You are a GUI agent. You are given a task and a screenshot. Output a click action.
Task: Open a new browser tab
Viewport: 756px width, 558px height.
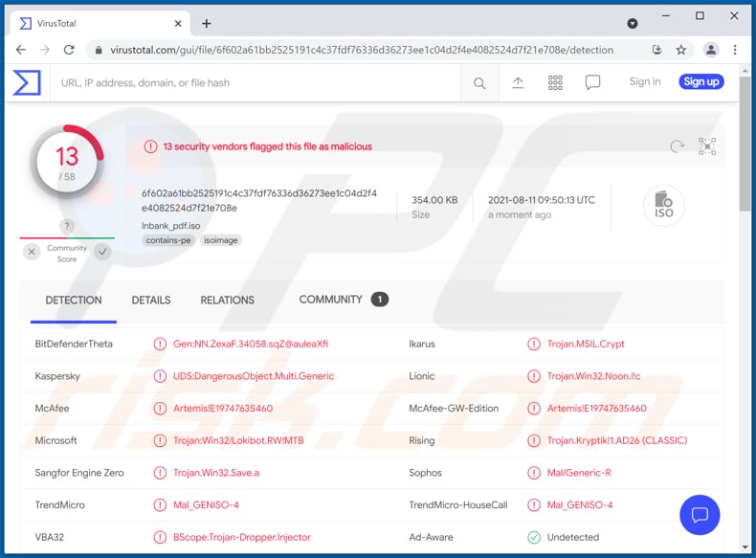click(x=207, y=23)
